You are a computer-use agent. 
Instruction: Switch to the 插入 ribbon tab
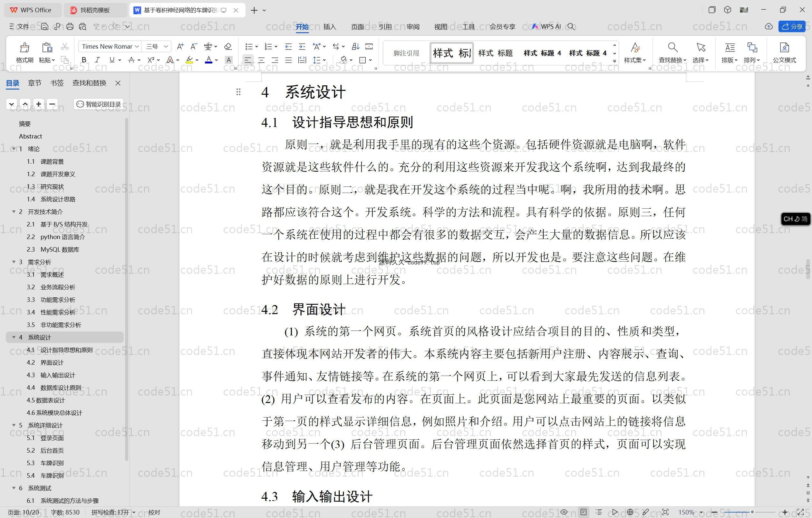point(329,27)
